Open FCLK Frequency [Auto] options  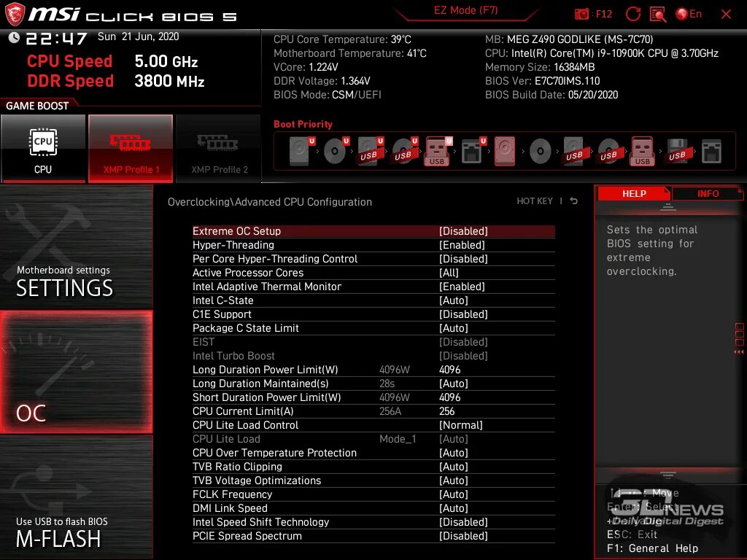click(454, 494)
